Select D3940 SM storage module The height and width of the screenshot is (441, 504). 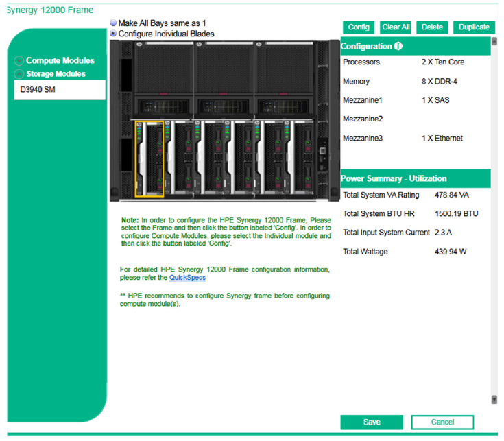[x=60, y=90]
